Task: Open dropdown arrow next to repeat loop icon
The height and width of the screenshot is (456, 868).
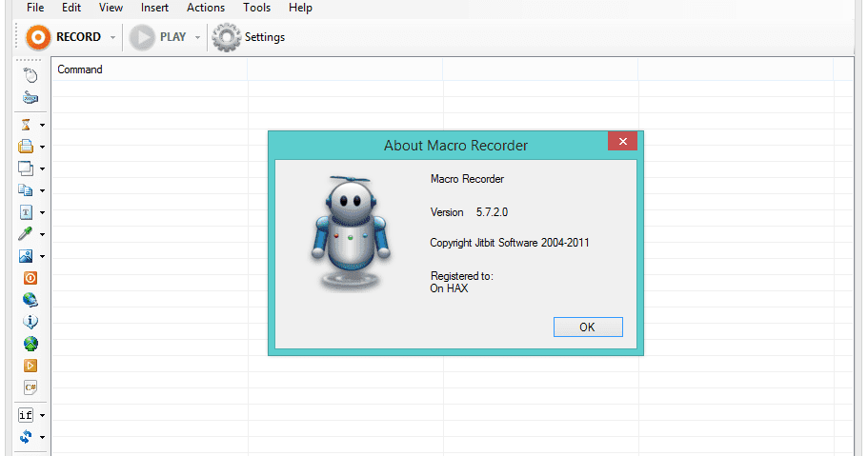Action: [x=42, y=437]
